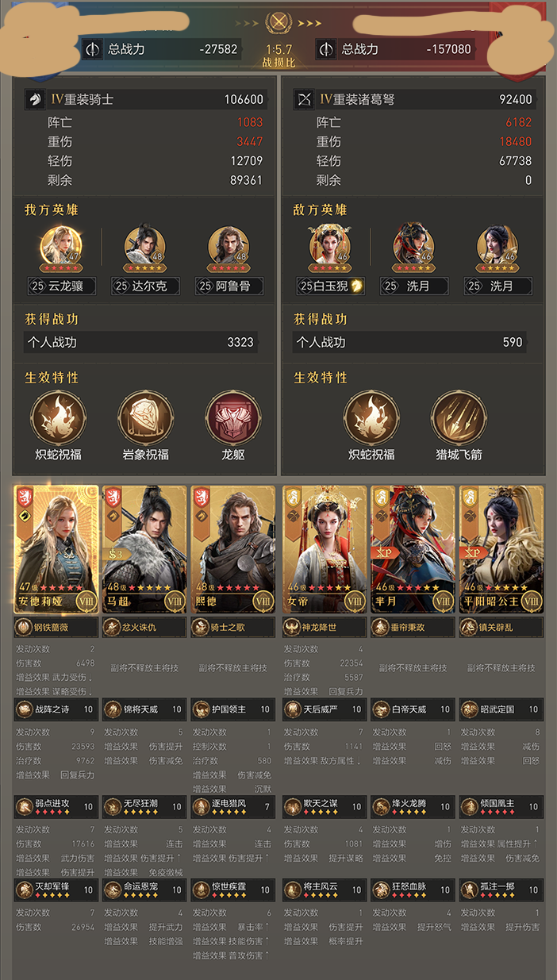Screen dimensions: 557x980
Task: Open the 孤注一掷 skill entry
Action: pyautogui.click(x=501, y=890)
